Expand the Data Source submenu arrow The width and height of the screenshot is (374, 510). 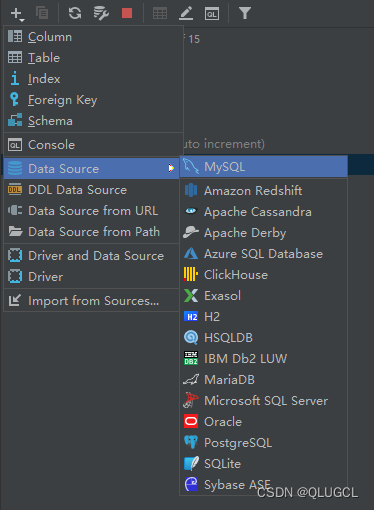(x=171, y=168)
